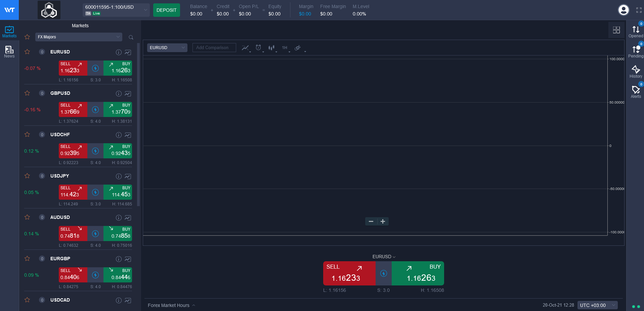Click the Margin $0.00 value
Viewport: 644px width, 311px height.
pos(305,14)
